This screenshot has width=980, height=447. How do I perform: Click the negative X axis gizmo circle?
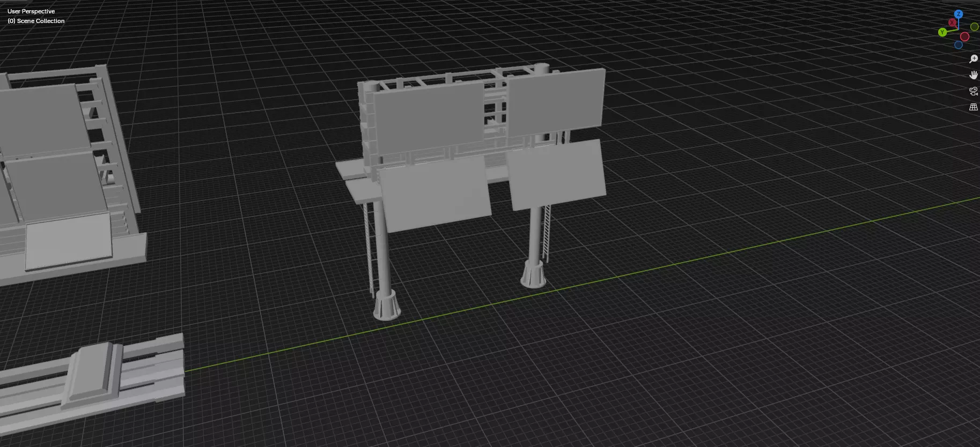click(964, 36)
